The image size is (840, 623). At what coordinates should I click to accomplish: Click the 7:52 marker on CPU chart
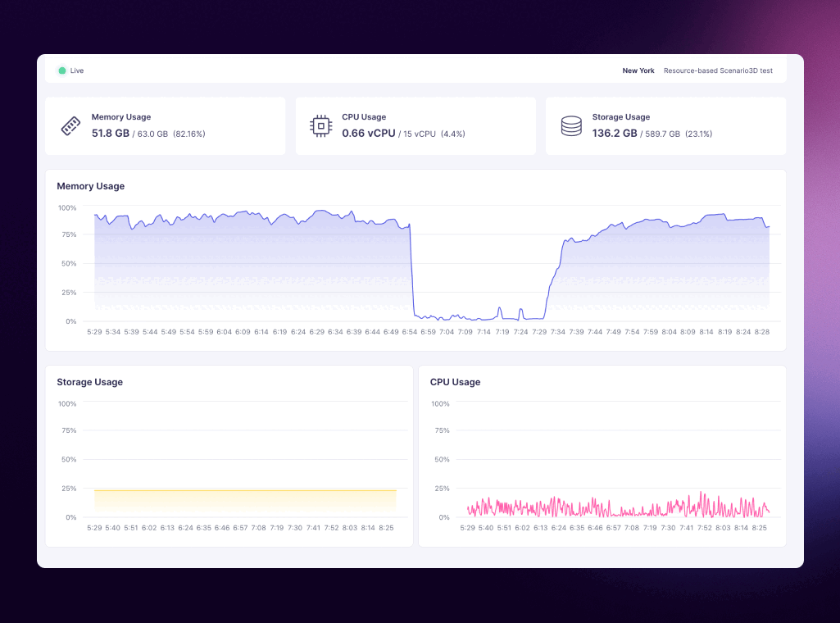[x=705, y=528]
